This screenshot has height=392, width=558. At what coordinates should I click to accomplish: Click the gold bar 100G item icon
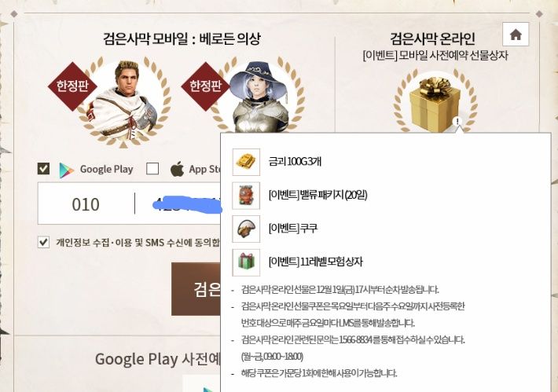(246, 162)
